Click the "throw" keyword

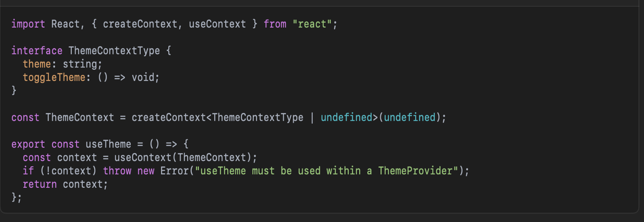(117, 171)
